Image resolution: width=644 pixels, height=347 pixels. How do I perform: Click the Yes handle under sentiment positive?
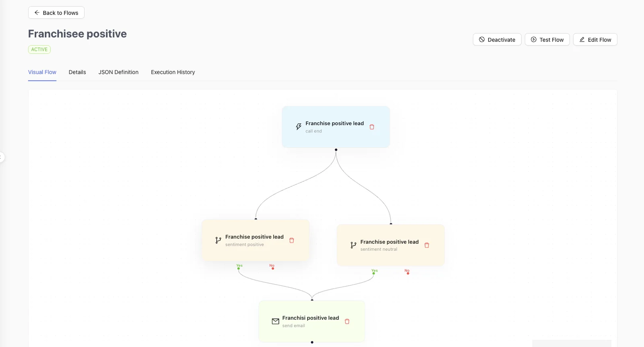click(239, 269)
